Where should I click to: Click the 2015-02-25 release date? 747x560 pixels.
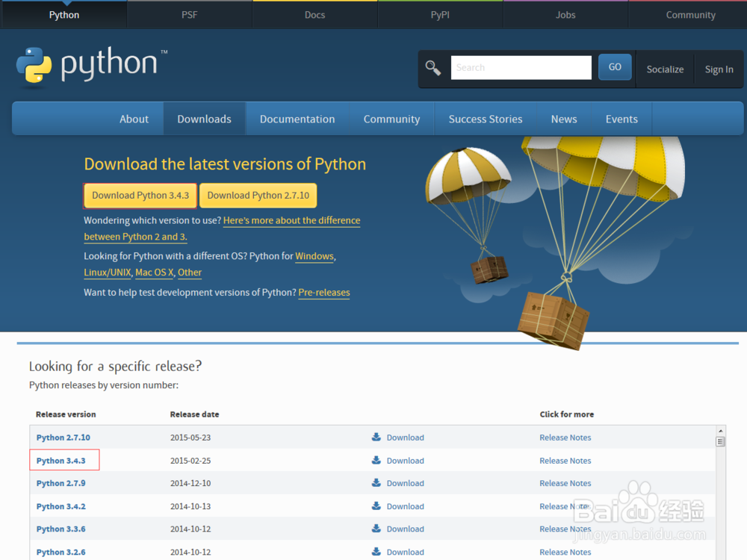coord(190,461)
